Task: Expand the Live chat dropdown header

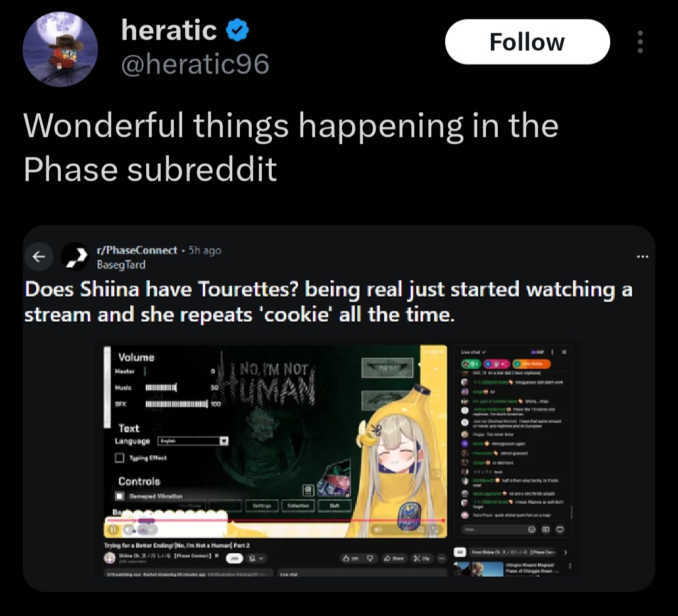Action: pyautogui.click(x=473, y=352)
